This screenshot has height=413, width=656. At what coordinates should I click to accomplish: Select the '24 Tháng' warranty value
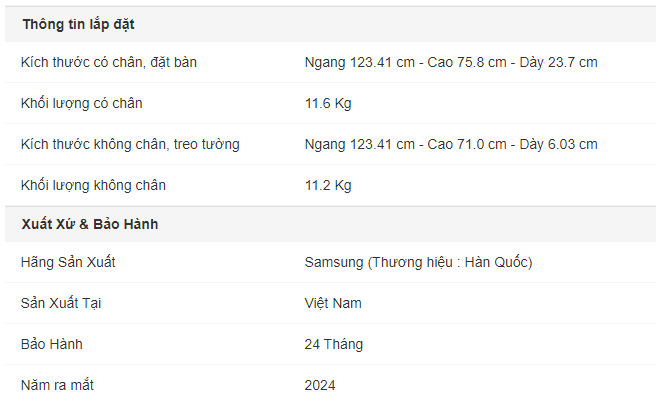[333, 344]
